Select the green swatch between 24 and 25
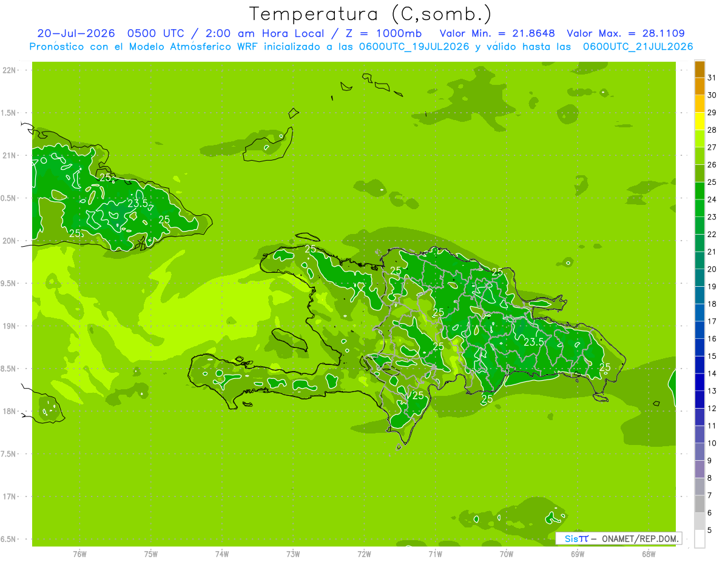This screenshot has height=562, width=728. pos(699,191)
